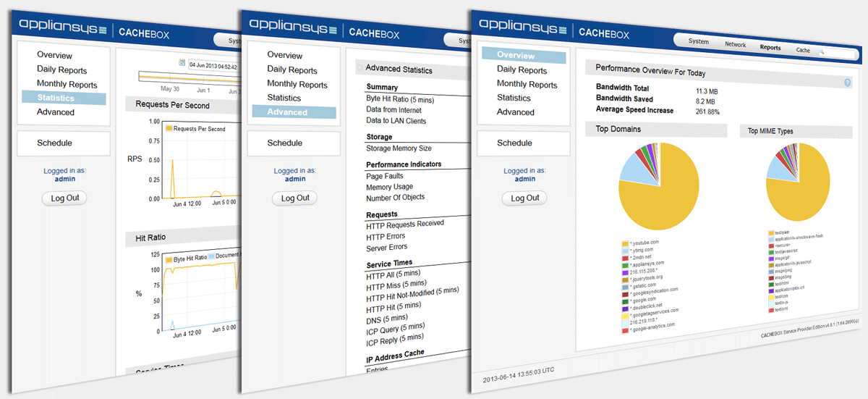
Task: Select Overview in the leftmost window sidebar
Action: (55, 55)
